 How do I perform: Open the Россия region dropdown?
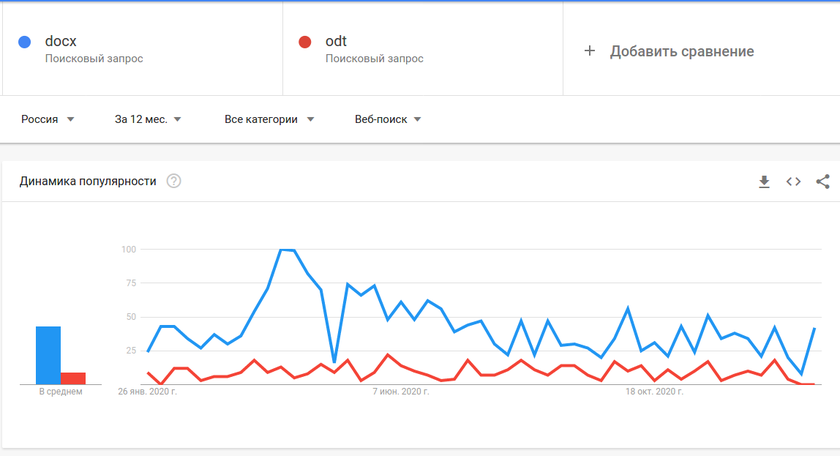(x=47, y=119)
